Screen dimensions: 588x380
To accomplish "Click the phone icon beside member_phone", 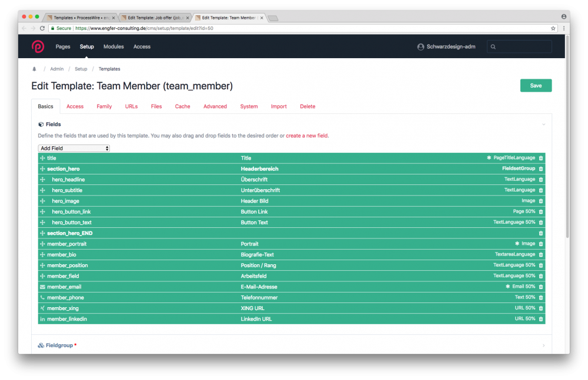I will tap(42, 298).
